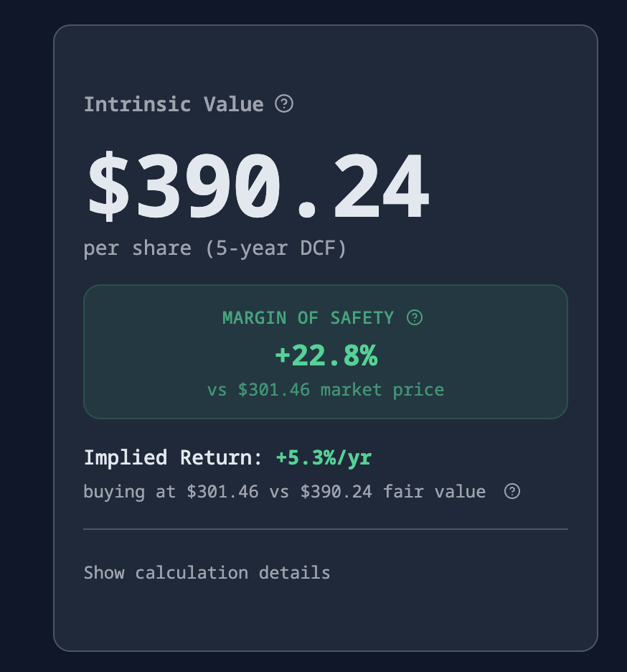Select the +22.8% margin percentage
This screenshot has width=627, height=672.
tap(326, 355)
